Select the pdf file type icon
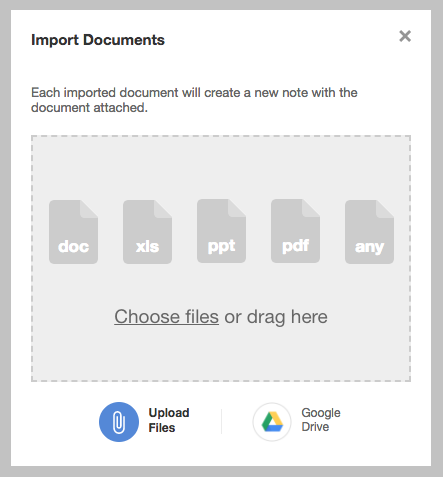This screenshot has width=443, height=477. pyautogui.click(x=295, y=231)
